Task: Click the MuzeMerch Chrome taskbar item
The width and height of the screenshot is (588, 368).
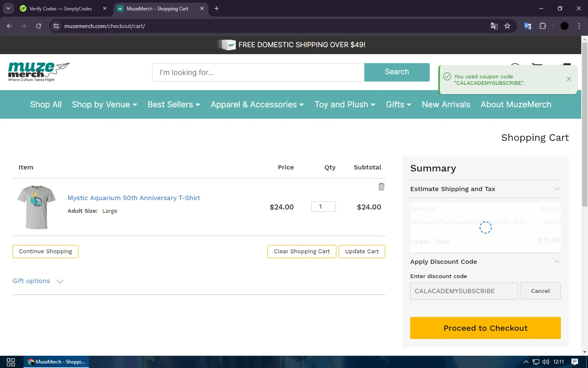Action: (x=56, y=362)
